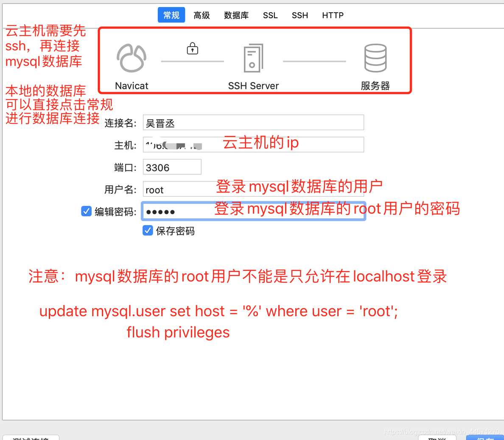Image resolution: width=504 pixels, height=440 pixels.
Task: Focus the password field with dots
Action: pyautogui.click(x=253, y=212)
